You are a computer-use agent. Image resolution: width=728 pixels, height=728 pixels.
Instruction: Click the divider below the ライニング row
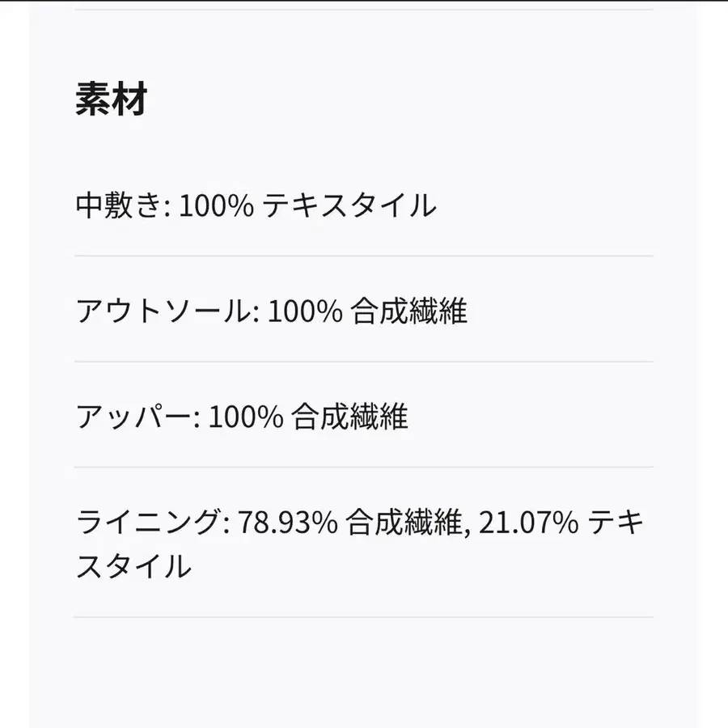[363, 617]
